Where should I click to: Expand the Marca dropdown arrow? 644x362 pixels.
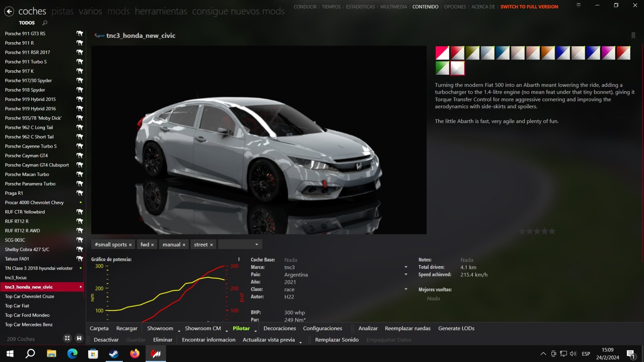click(406, 267)
